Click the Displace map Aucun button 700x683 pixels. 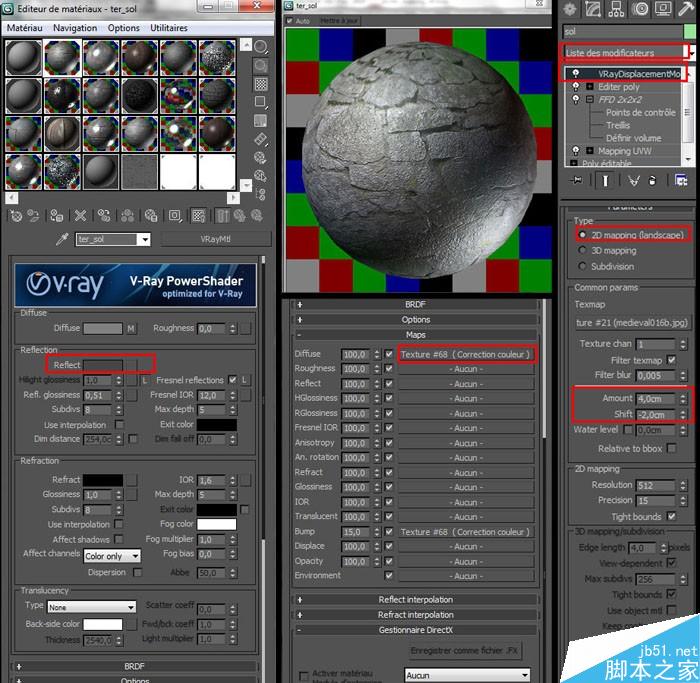point(466,547)
